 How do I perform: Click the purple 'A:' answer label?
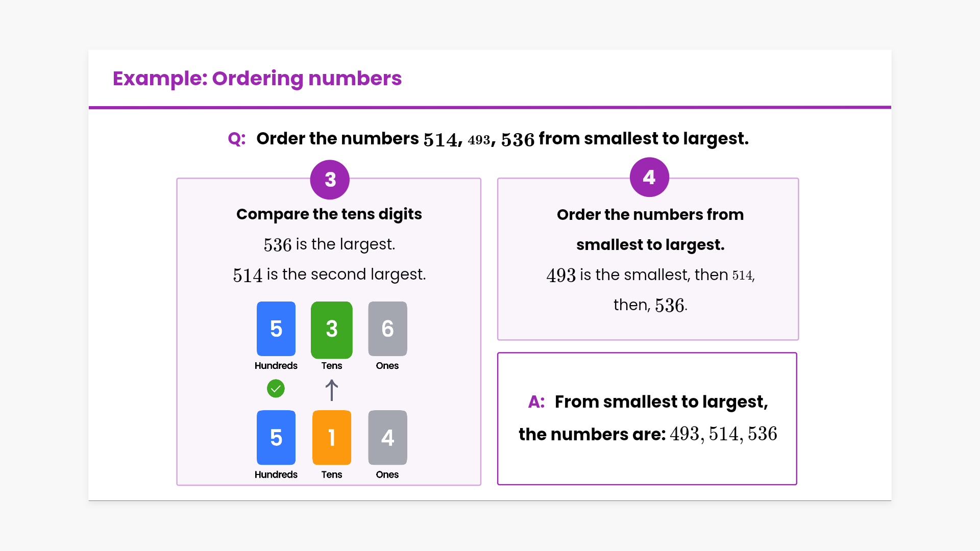pyautogui.click(x=536, y=402)
